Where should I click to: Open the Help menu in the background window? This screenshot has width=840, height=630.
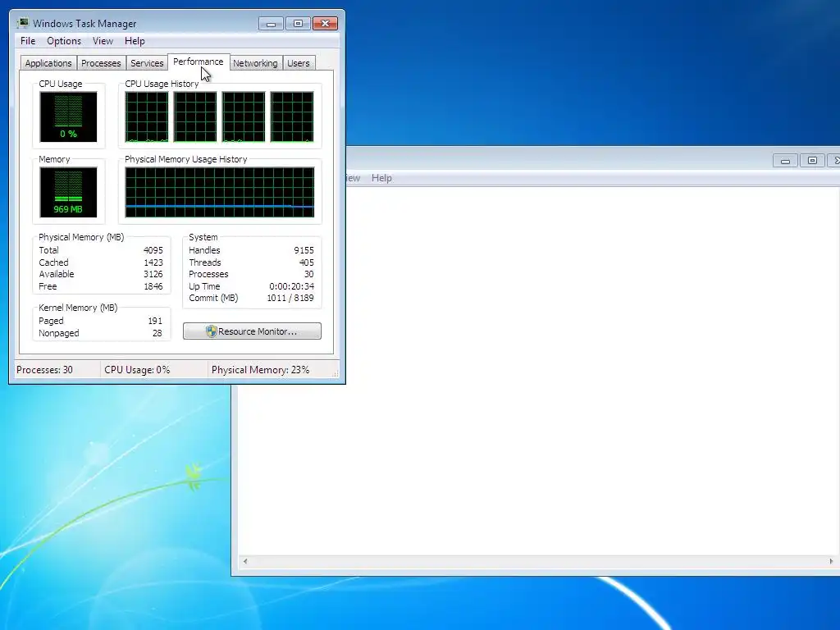point(381,178)
